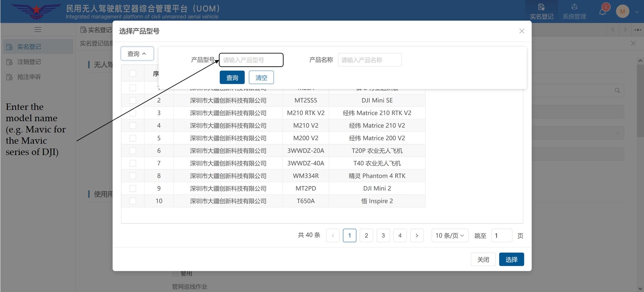Check the row 9 MT2PD checkbox
Viewport: 644px width, 292px height.
pyautogui.click(x=133, y=189)
